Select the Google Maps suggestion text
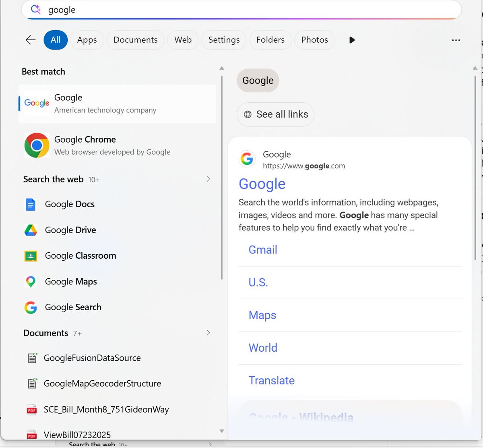483x448 pixels. click(x=71, y=282)
